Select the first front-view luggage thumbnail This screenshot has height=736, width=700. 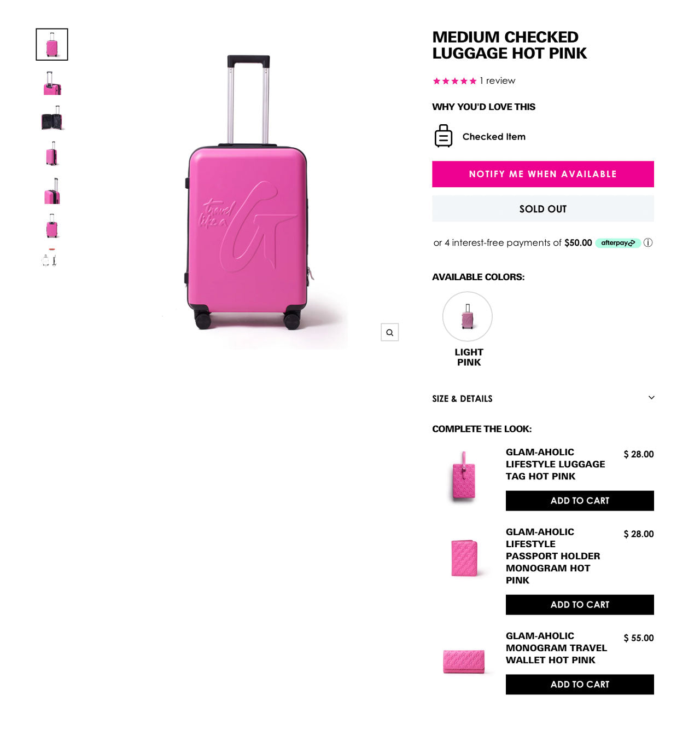(x=52, y=44)
